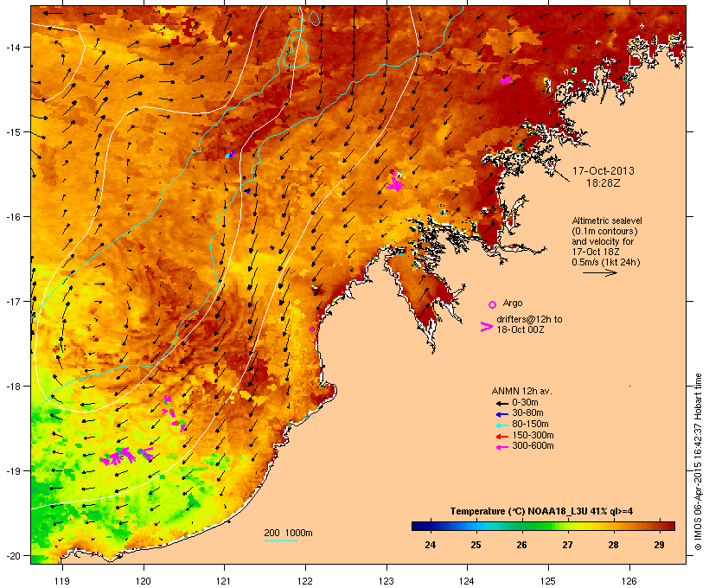Click the '-15' latitude axis label
The height and width of the screenshot is (588, 709).
click(12, 132)
